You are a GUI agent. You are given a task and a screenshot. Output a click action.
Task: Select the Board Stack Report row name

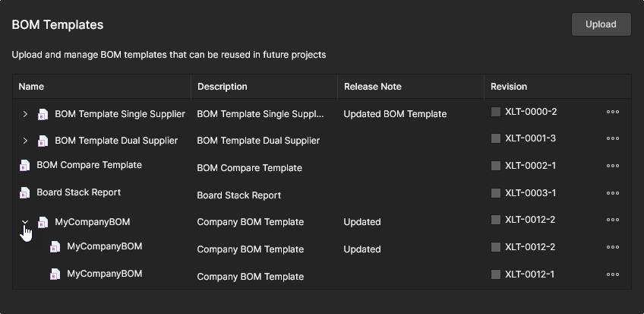(78, 192)
